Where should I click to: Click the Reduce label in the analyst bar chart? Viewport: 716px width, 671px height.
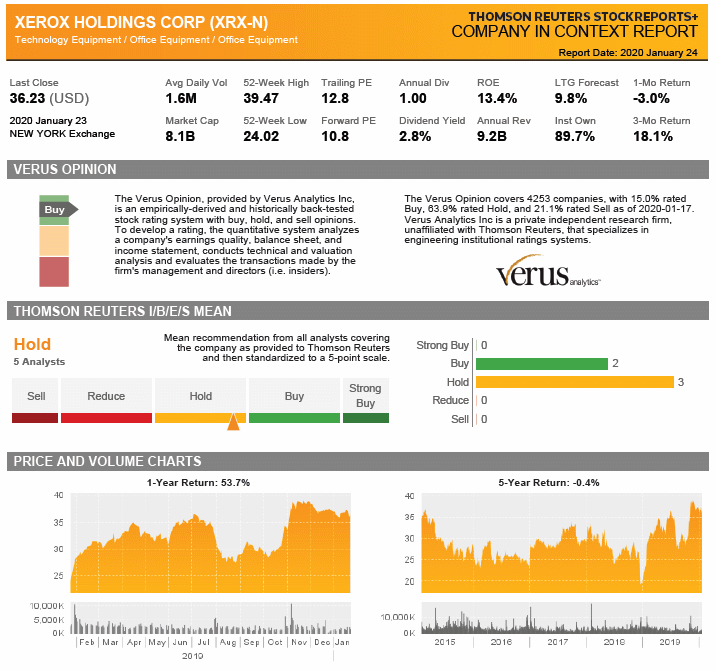[451, 400]
